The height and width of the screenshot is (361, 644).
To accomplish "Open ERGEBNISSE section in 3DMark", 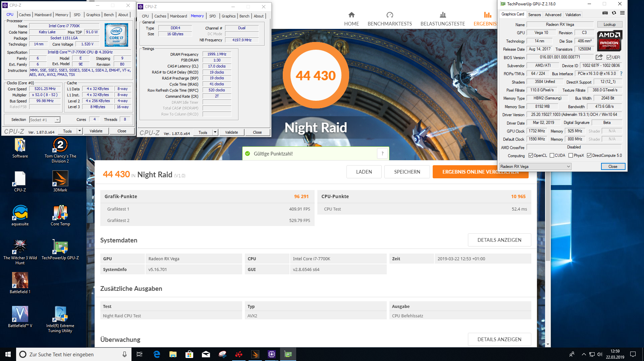I will pyautogui.click(x=485, y=19).
